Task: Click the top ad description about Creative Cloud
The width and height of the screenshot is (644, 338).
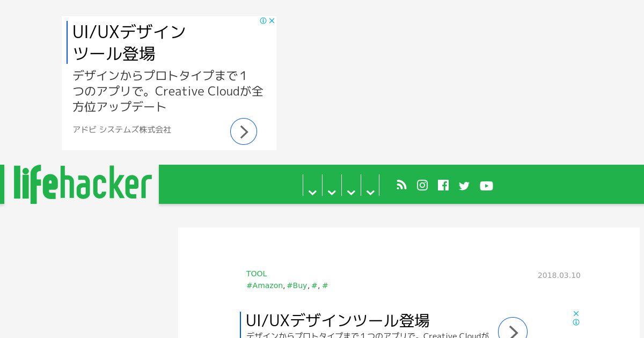Action: click(x=168, y=91)
